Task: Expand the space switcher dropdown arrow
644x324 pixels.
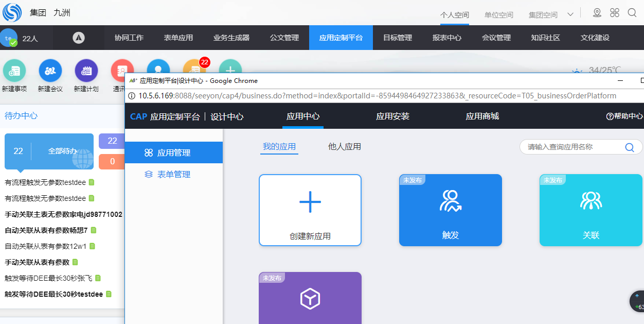Action: 570,14
